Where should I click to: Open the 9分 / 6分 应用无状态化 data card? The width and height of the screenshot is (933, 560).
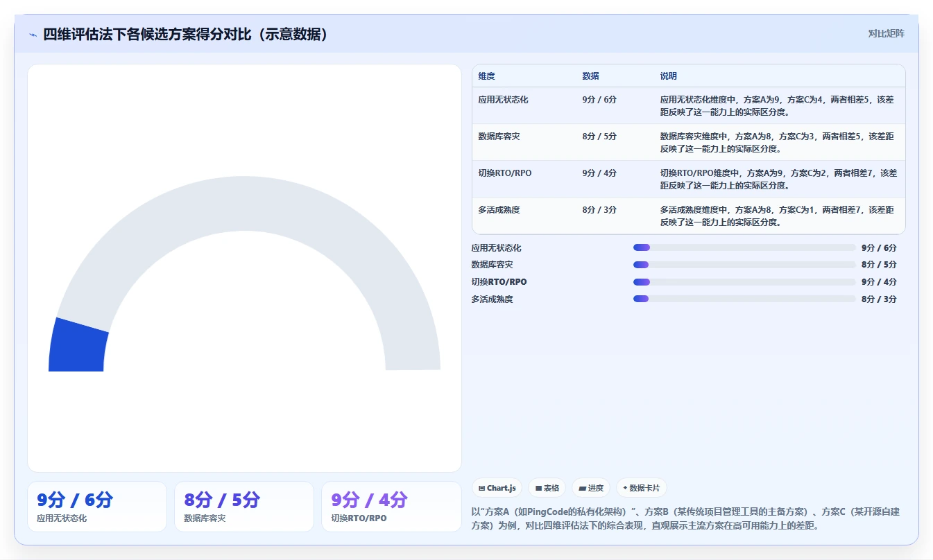pos(97,507)
